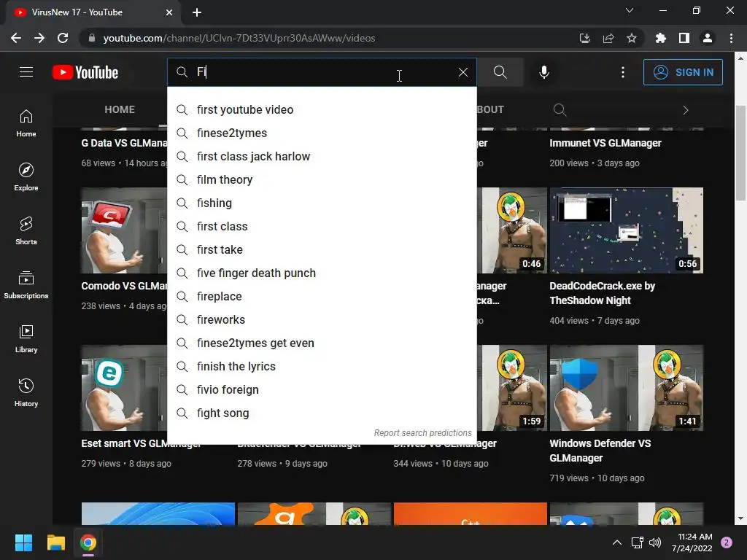Open the 'Immunet VS GLManager' video title
The image size is (747, 560).
[x=605, y=143]
